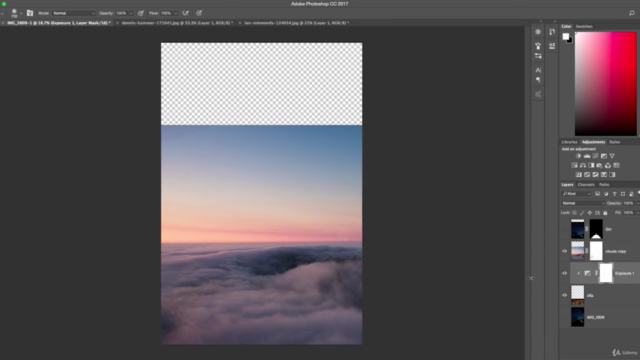Add a Threshold adjustment
This screenshot has width=640, height=360.
[596, 175]
